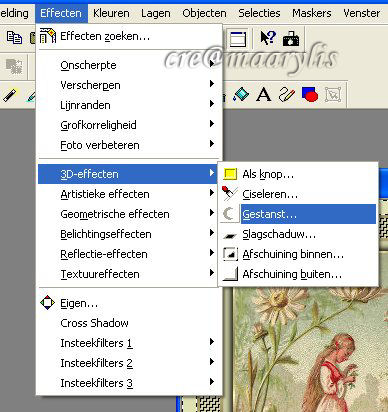Viewport: 388px width, 412px height.
Task: Click the flower girl image canvas
Action: (310, 350)
